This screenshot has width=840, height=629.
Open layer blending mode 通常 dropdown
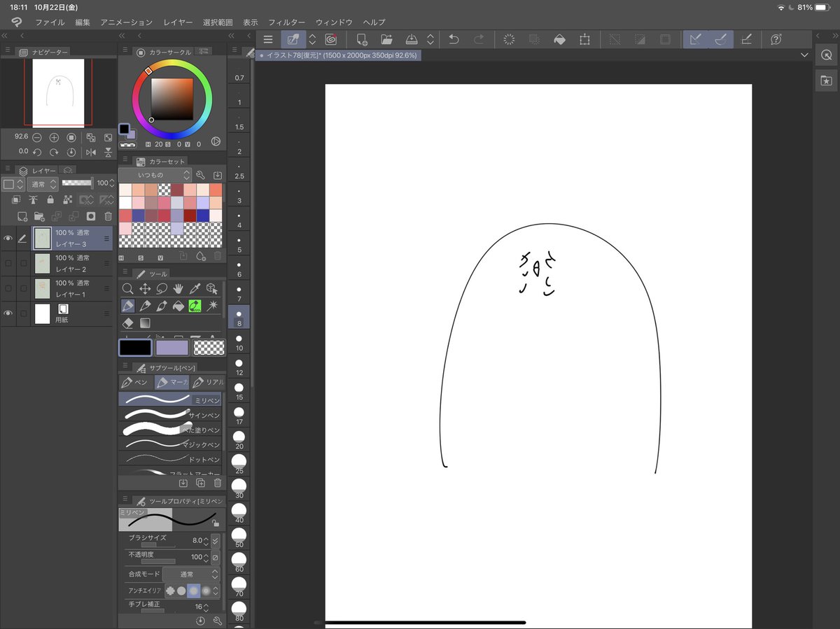43,184
